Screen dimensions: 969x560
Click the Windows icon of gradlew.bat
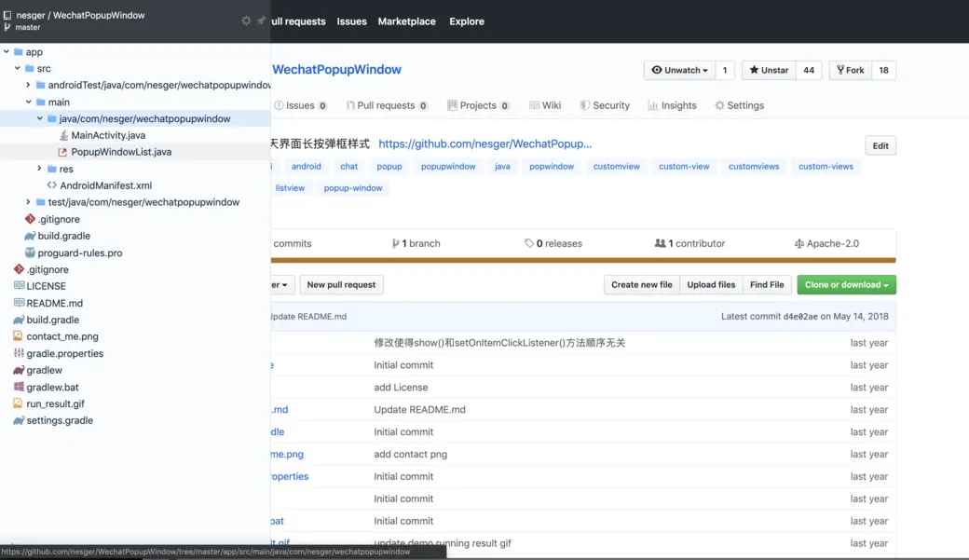19,387
